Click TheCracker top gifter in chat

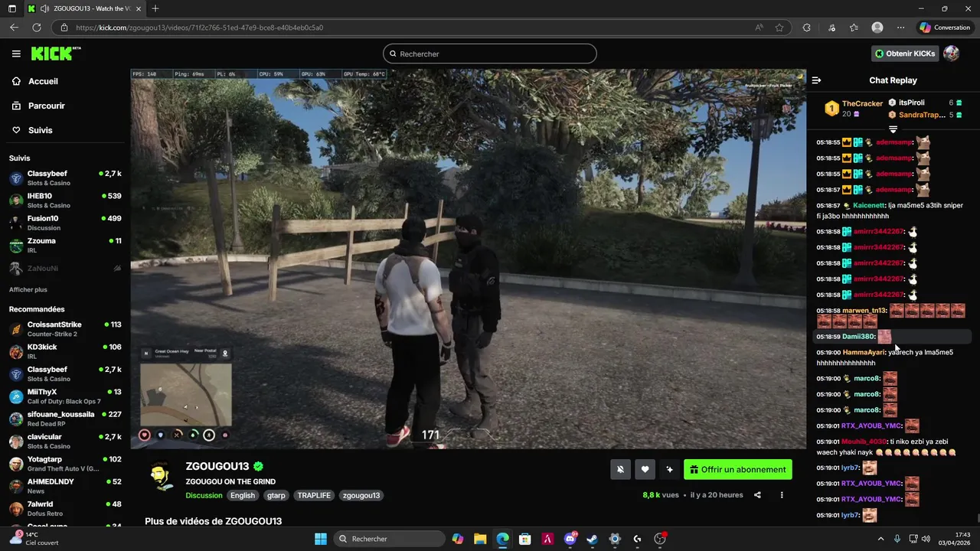(862, 103)
